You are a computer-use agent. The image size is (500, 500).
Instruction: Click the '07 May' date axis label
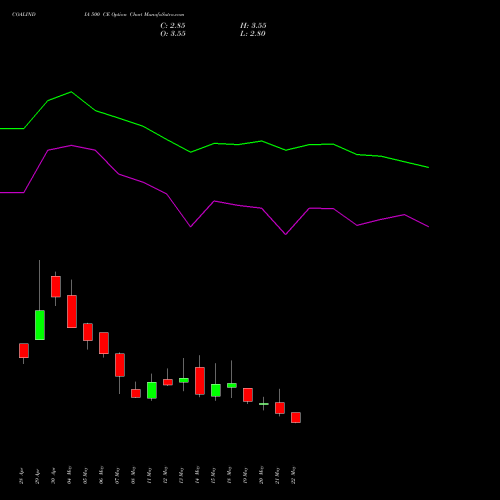pos(118,475)
